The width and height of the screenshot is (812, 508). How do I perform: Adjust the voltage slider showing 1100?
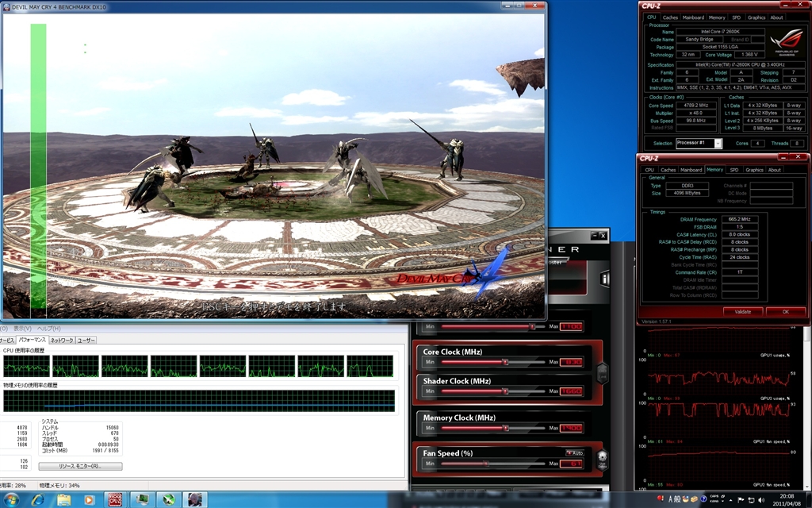pos(532,326)
